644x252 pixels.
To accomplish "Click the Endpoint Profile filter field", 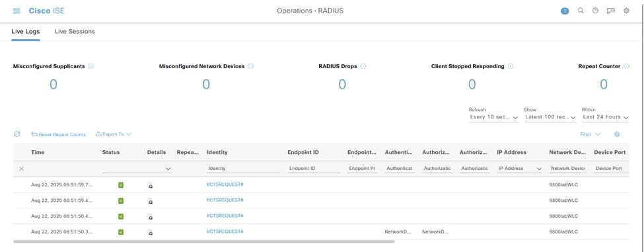I will [362, 169].
